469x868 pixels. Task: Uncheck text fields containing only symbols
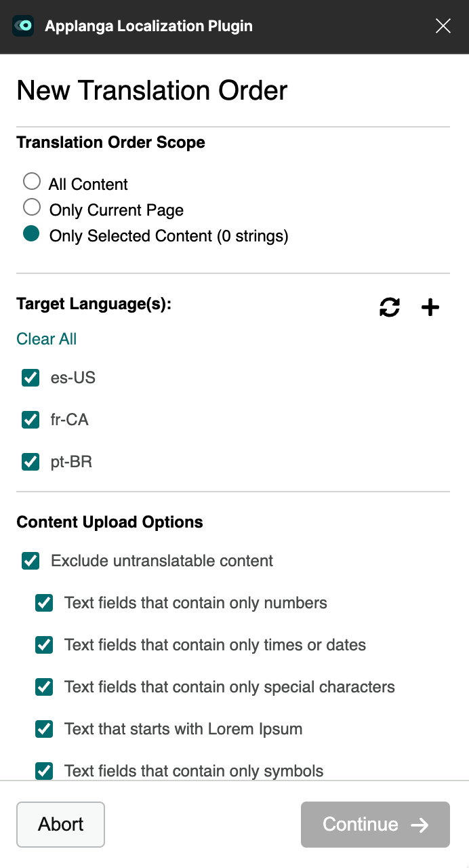point(43,771)
